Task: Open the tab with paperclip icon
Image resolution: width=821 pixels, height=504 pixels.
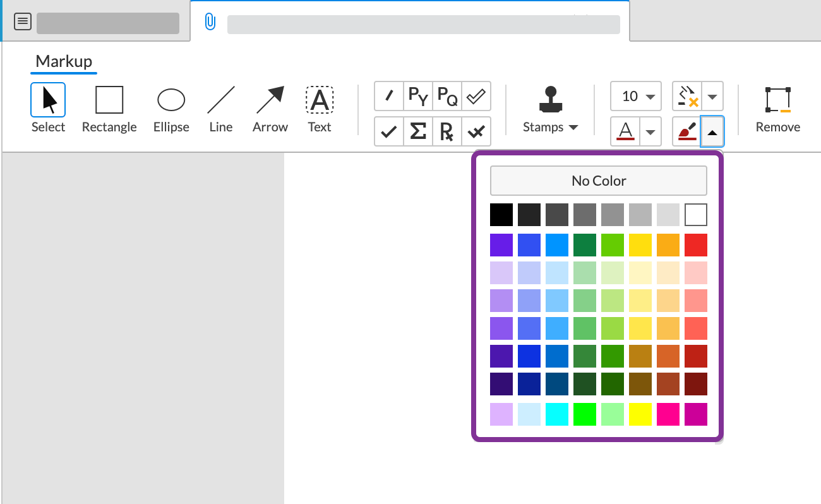Action: [x=410, y=23]
